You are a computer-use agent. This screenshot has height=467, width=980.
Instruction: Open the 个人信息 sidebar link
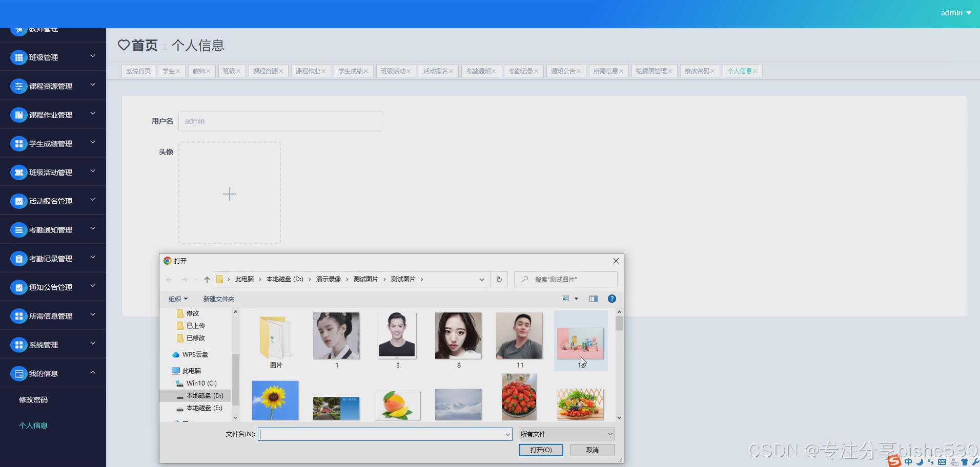click(x=33, y=425)
